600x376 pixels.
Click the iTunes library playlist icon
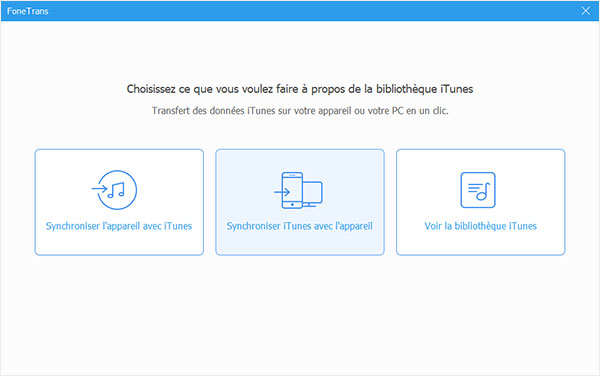478,190
